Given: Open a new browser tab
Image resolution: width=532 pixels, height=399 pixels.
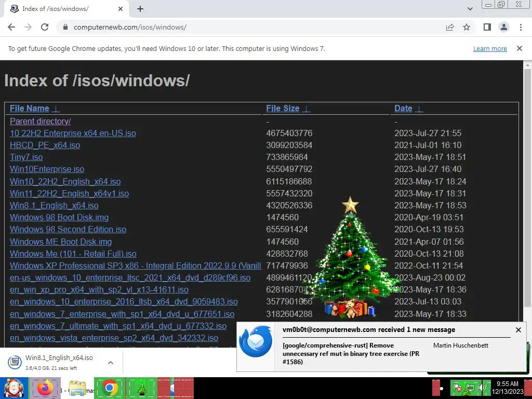Looking at the screenshot, I should pyautogui.click(x=140, y=9).
